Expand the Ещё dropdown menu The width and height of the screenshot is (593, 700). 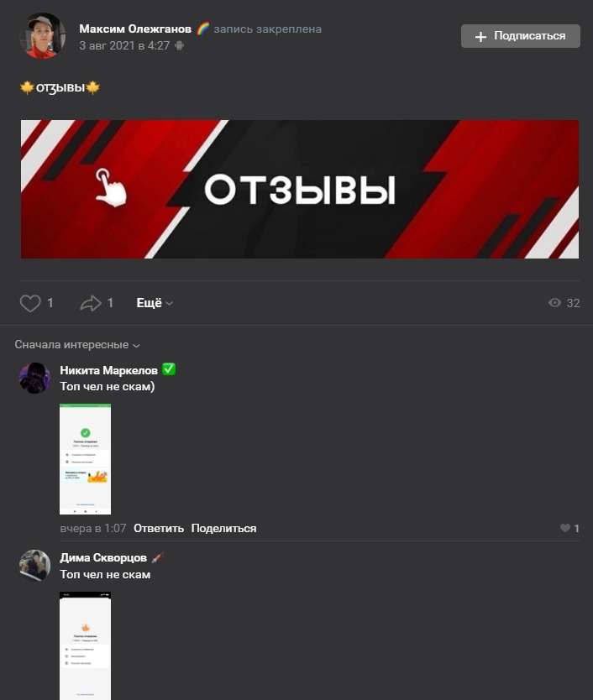coord(155,303)
